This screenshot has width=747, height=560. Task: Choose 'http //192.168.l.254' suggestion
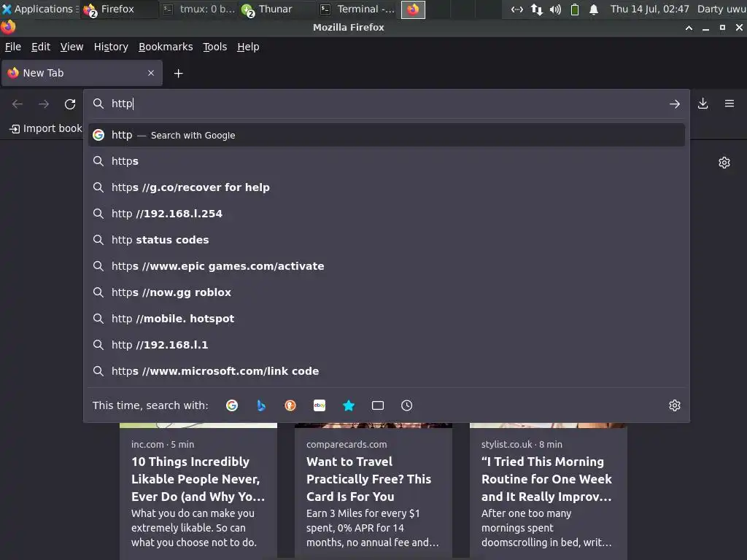387,214
